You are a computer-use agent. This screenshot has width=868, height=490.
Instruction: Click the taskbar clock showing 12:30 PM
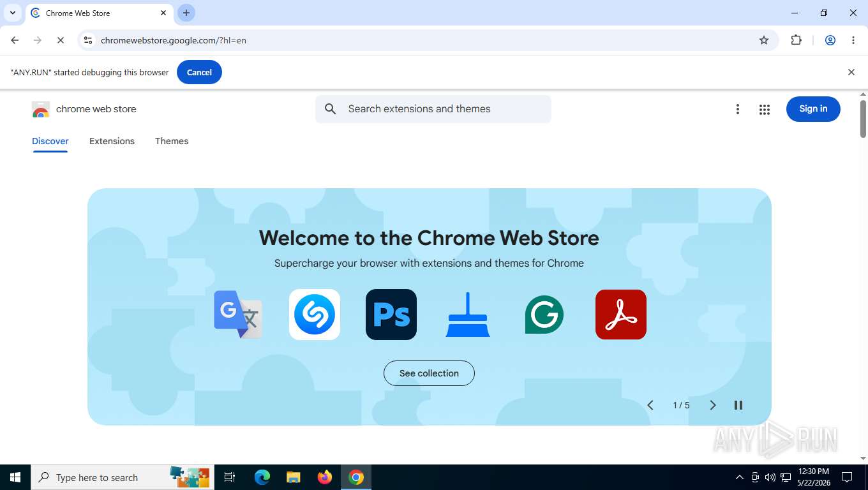point(814,477)
